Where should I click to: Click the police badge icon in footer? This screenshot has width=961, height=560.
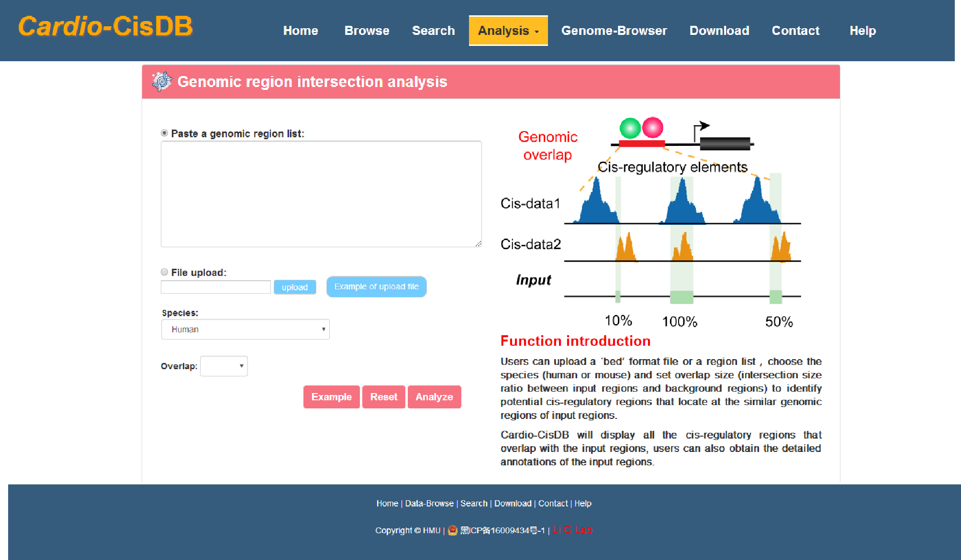tap(453, 530)
